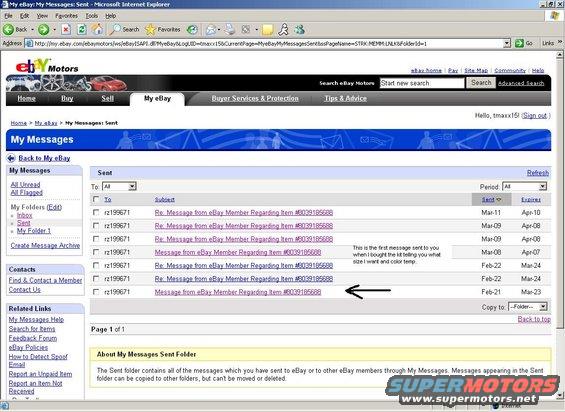This screenshot has height=412, width=565.
Task: Open the Forward button history dropdown arrow
Action: pyautogui.click(x=54, y=30)
